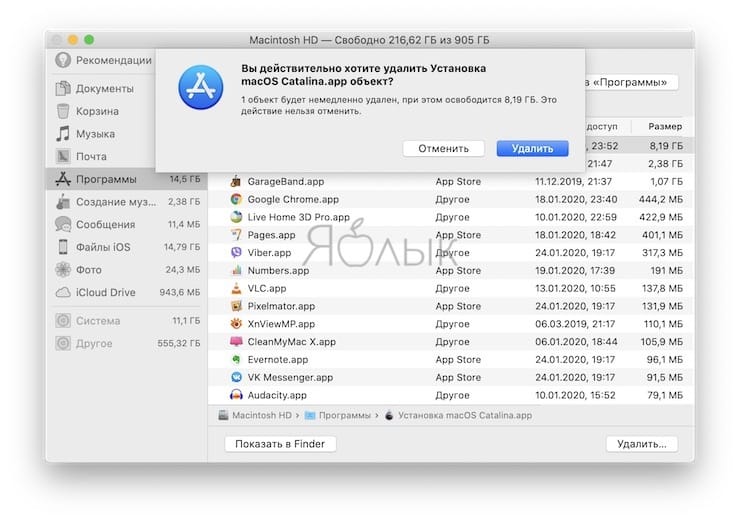
Task: Click the Музыка note icon
Action: coord(63,134)
